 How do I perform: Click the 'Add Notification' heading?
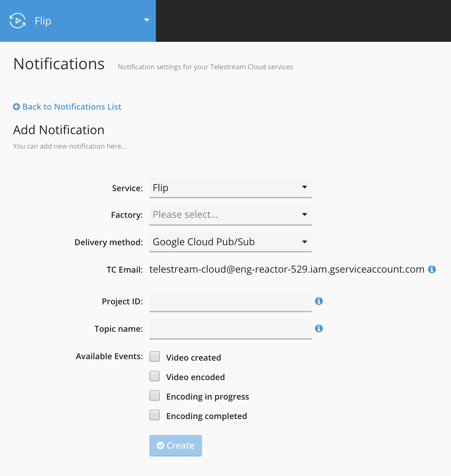pos(59,130)
